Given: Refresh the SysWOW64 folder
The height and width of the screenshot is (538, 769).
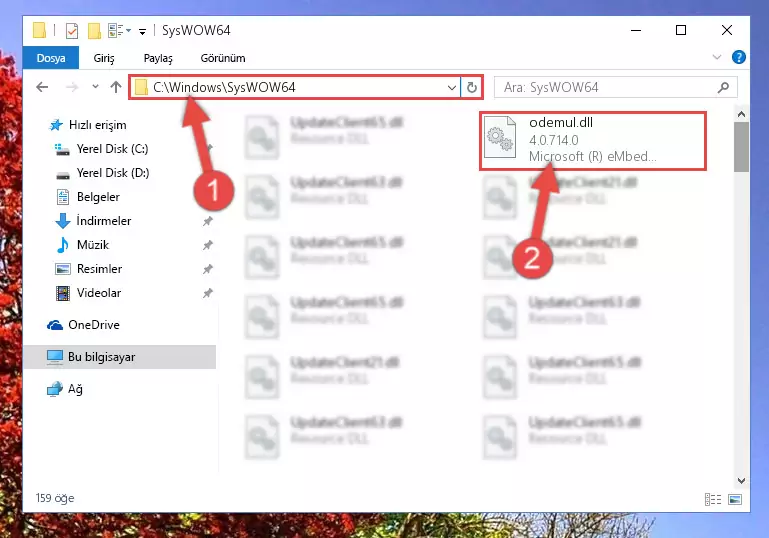Looking at the screenshot, I should click(472, 88).
